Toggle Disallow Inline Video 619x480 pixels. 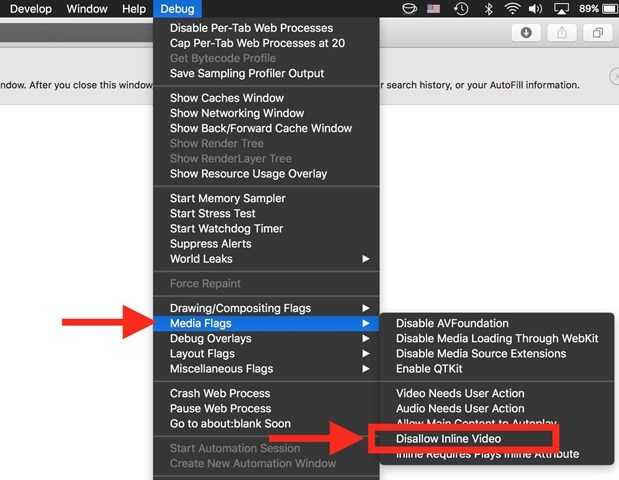coord(497,439)
